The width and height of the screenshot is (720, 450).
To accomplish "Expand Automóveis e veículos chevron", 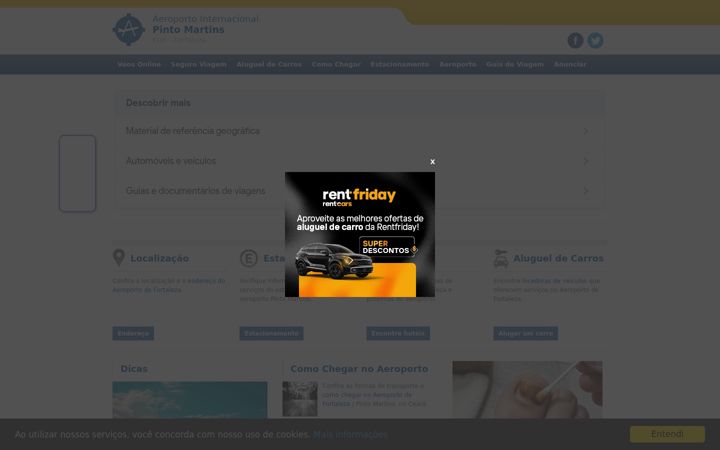I will click(585, 161).
